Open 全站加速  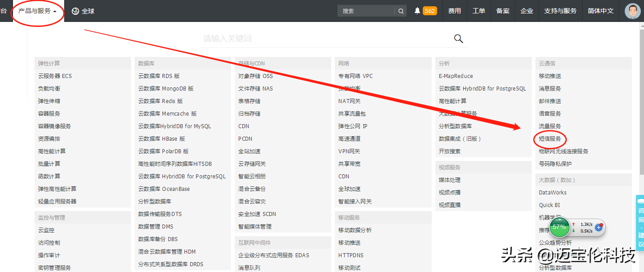[250, 151]
